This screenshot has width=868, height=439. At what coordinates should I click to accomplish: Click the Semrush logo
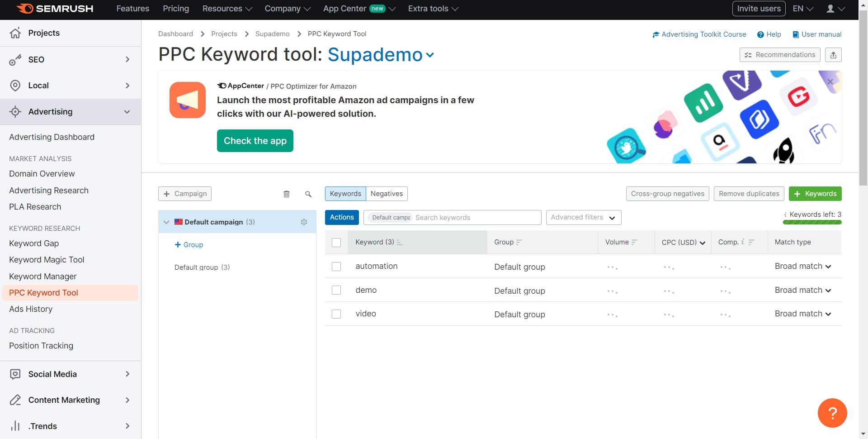[54, 8]
